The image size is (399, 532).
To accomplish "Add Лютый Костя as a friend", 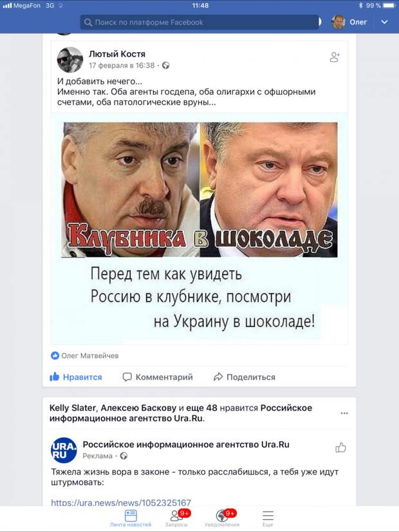I will tap(335, 57).
